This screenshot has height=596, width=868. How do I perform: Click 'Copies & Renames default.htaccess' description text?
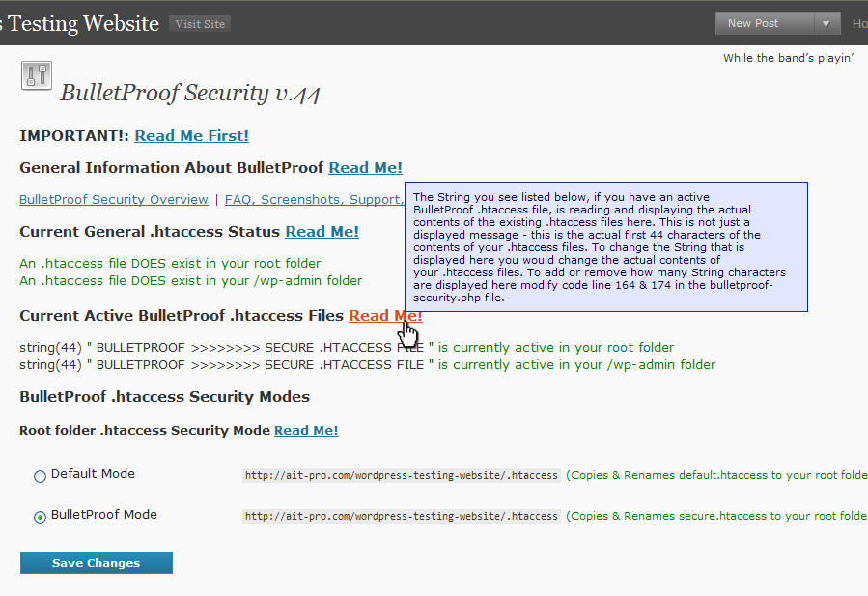point(716,475)
